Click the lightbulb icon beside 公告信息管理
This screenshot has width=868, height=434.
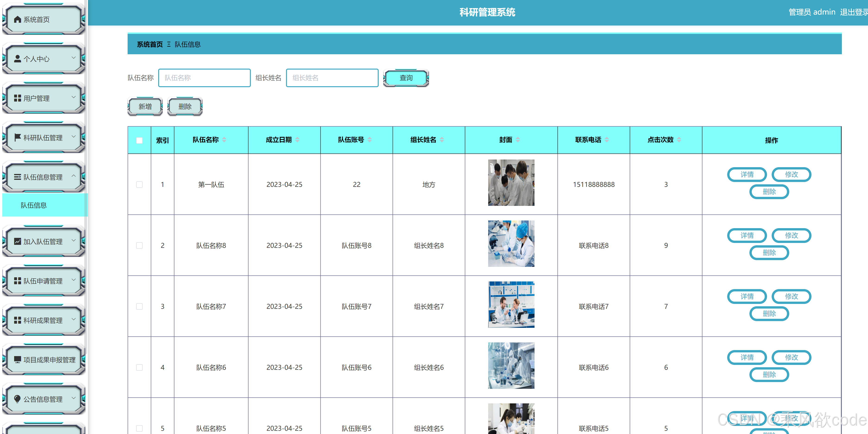18,399
